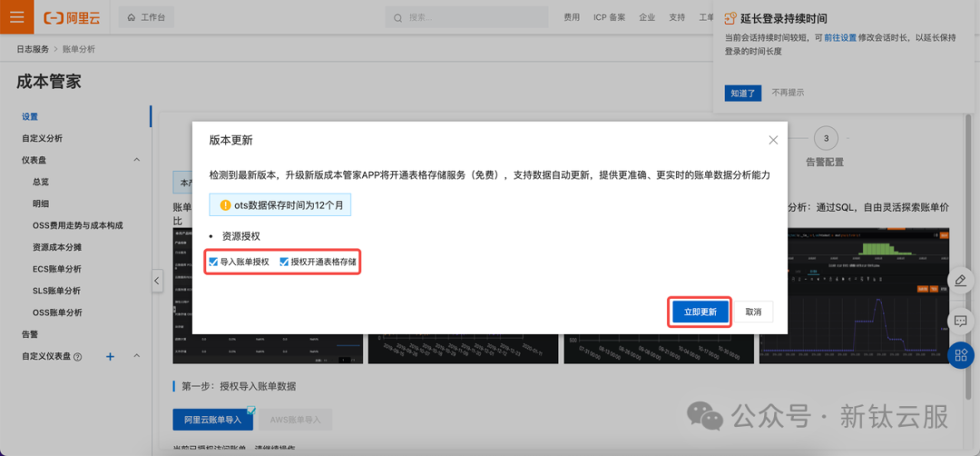Screen dimensions: 980x456
Task: Open the 资源成本分摊 dashboard
Action: click(57, 247)
